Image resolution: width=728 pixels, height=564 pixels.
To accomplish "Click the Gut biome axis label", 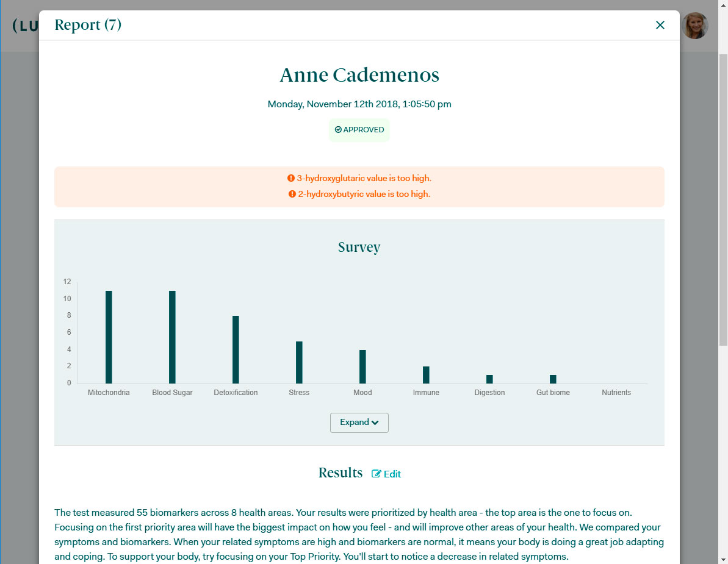I will (553, 393).
